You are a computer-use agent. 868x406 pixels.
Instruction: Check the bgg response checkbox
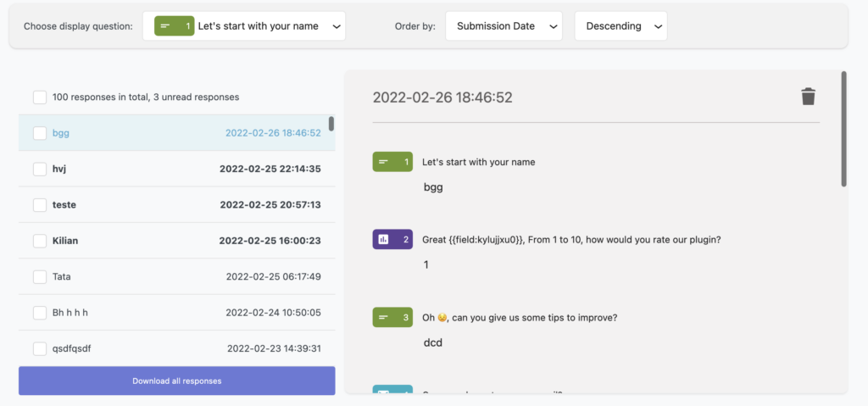click(x=40, y=133)
